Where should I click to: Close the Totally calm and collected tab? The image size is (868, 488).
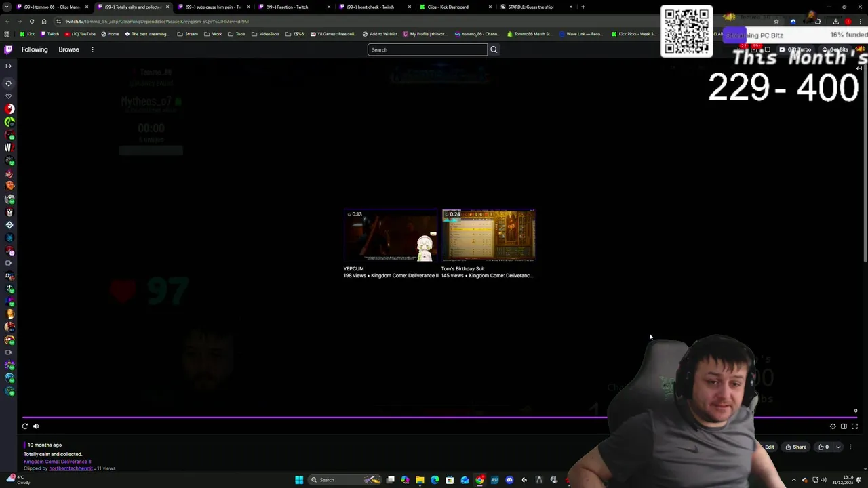(167, 7)
